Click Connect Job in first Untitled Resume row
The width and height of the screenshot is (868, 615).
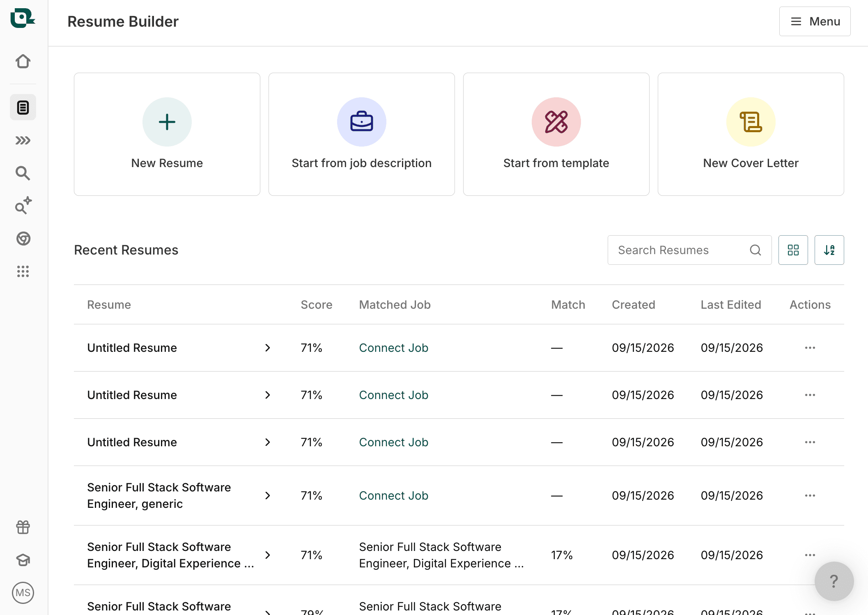[393, 348]
